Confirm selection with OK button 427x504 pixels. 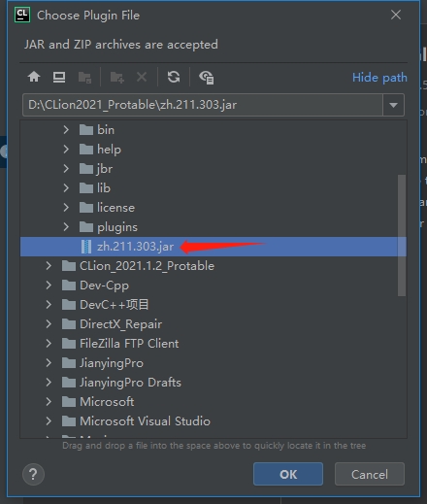[288, 474]
